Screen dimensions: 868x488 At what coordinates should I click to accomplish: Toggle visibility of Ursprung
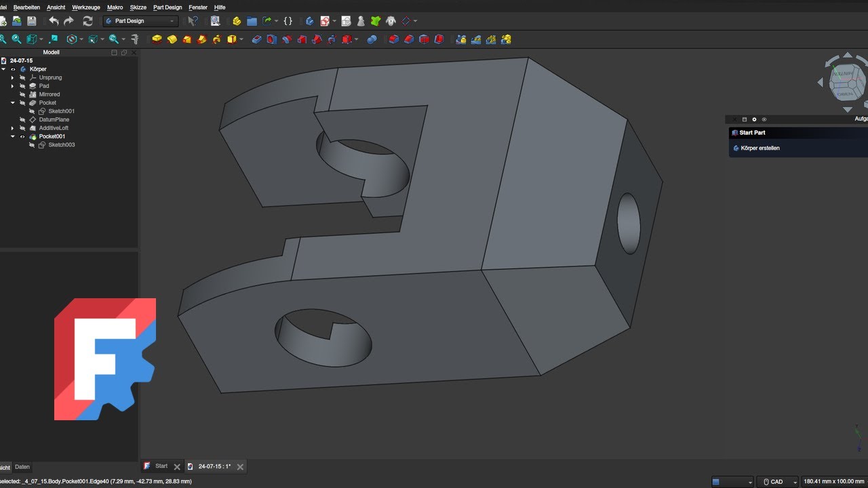22,77
